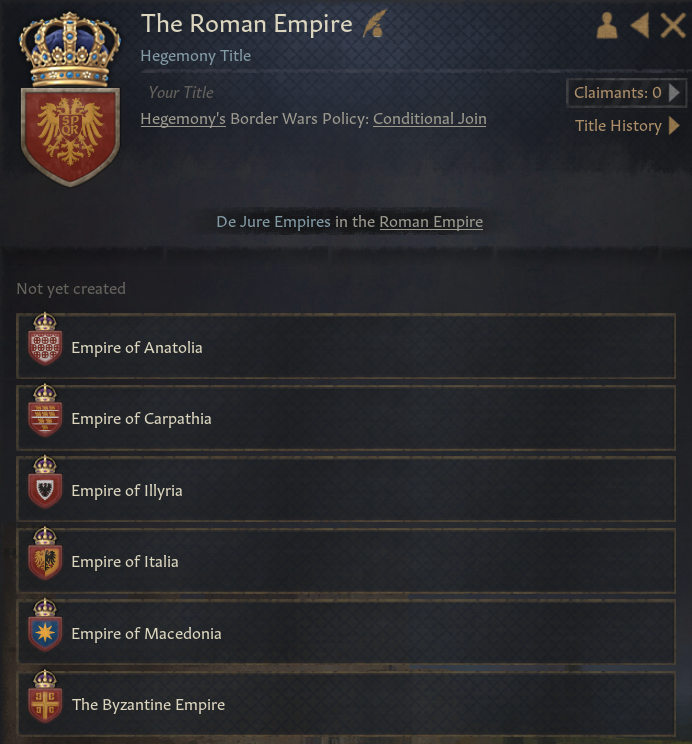Open the underlined Roman Empire link
Image resolution: width=692 pixels, height=744 pixels.
[431, 222]
